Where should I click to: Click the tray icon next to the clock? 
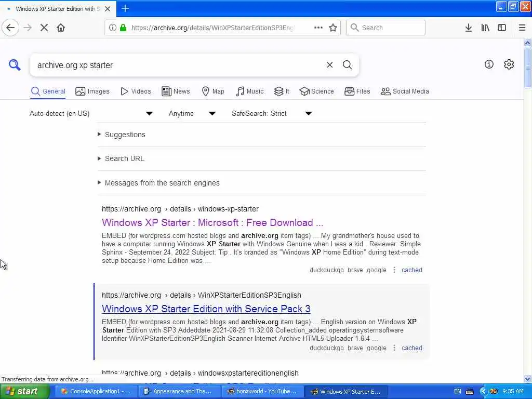pyautogui.click(x=494, y=392)
